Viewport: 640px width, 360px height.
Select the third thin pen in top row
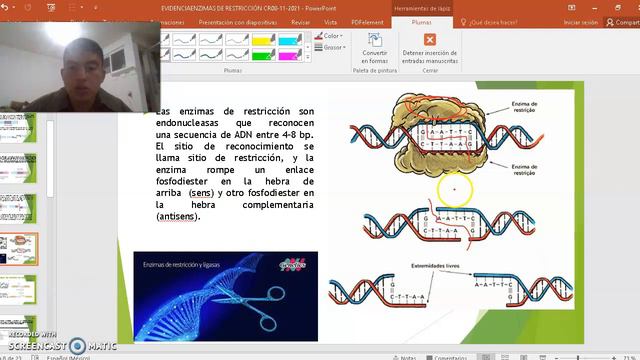click(x=237, y=39)
